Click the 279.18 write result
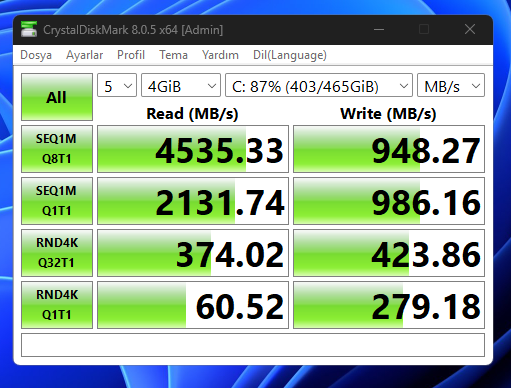The width and height of the screenshot is (511, 388). [389, 305]
